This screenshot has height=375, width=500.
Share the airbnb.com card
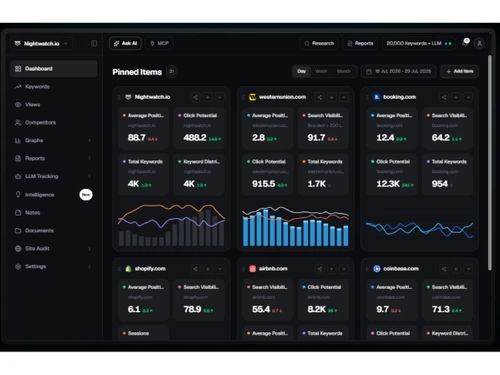(320, 269)
